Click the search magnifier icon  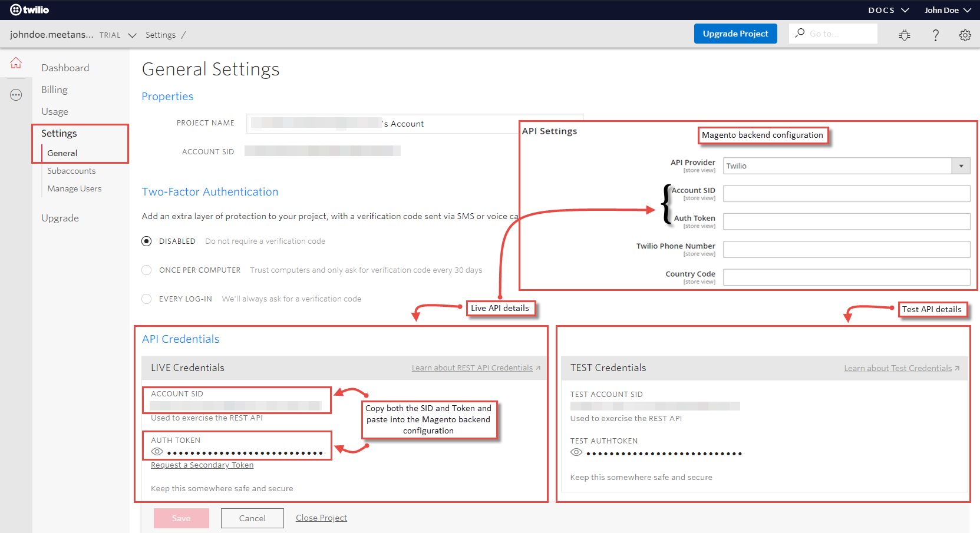(x=800, y=33)
